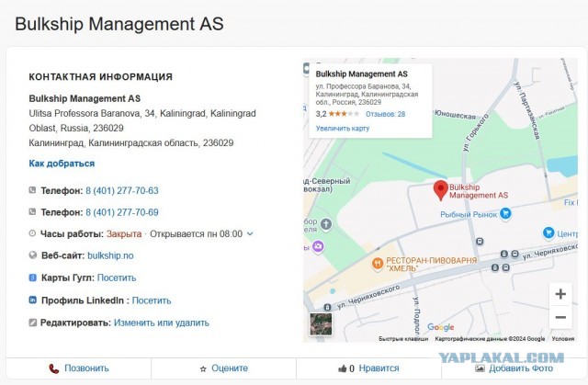Click the ул. Горького street label
588x385 pixels.
[476, 132]
